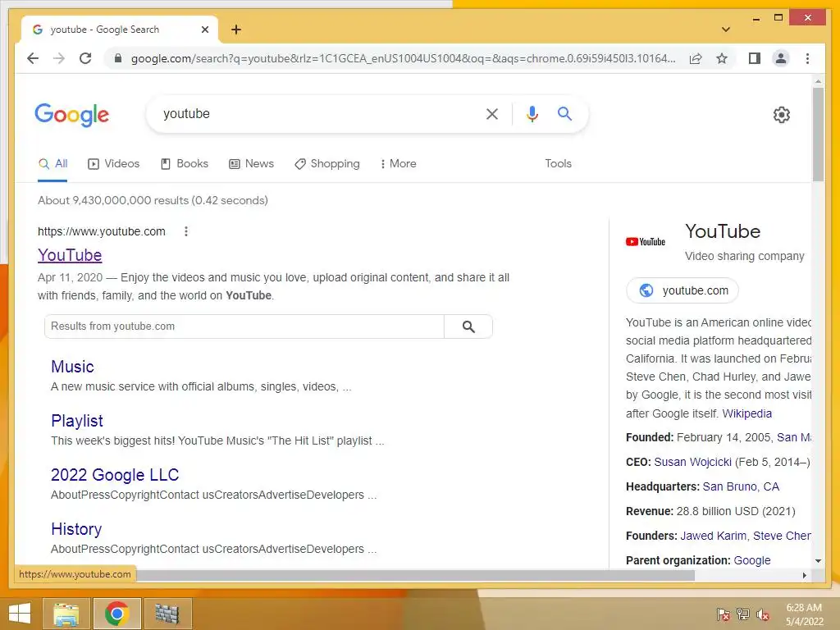The height and width of the screenshot is (630, 840).
Task: Click the scroll right arrow
Action: point(804,575)
